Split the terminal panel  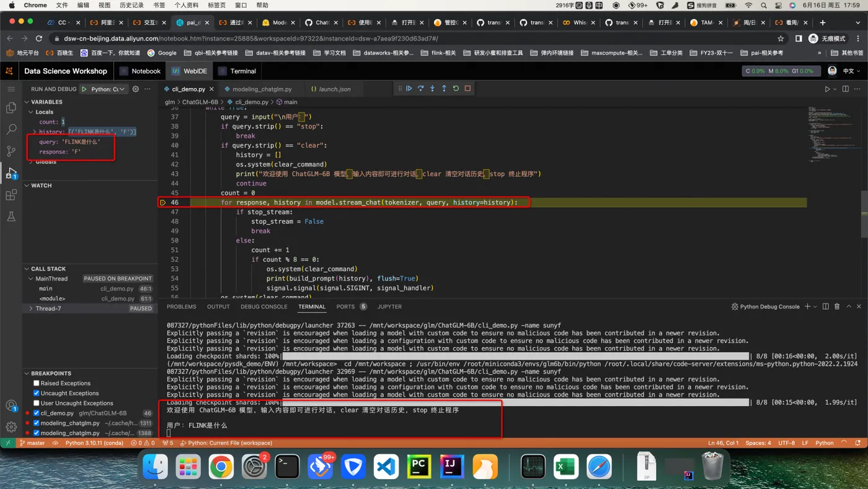(825, 307)
